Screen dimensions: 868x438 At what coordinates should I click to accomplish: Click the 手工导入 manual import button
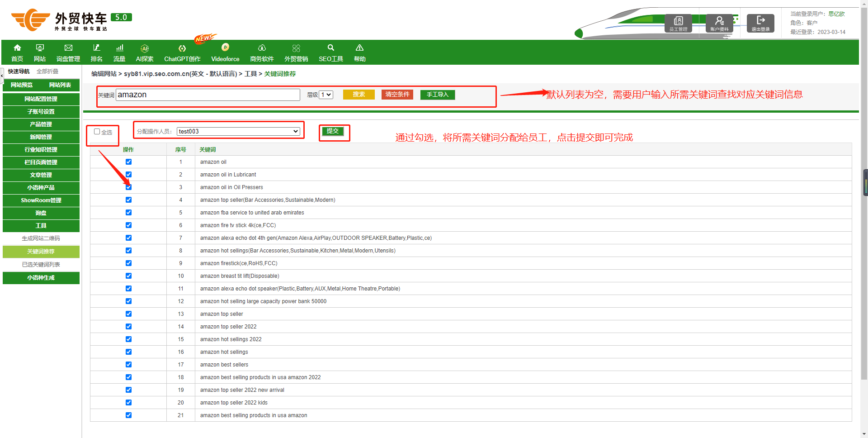pos(438,94)
